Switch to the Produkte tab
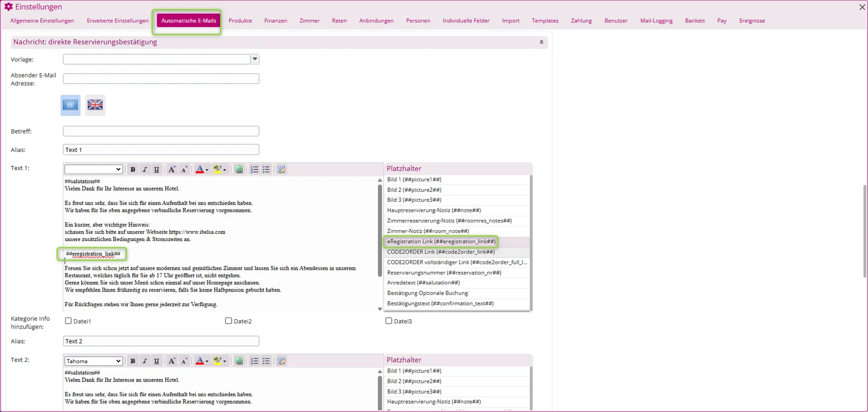 pos(240,21)
